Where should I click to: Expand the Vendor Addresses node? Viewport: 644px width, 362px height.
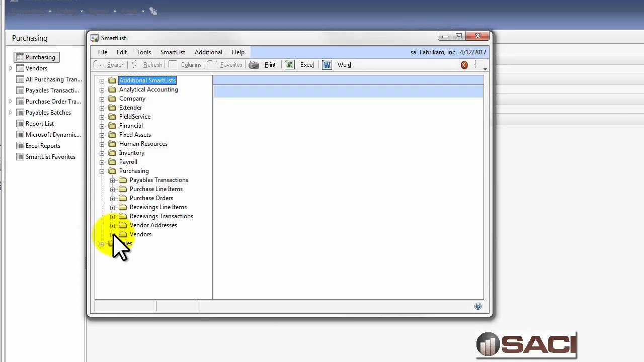113,226
